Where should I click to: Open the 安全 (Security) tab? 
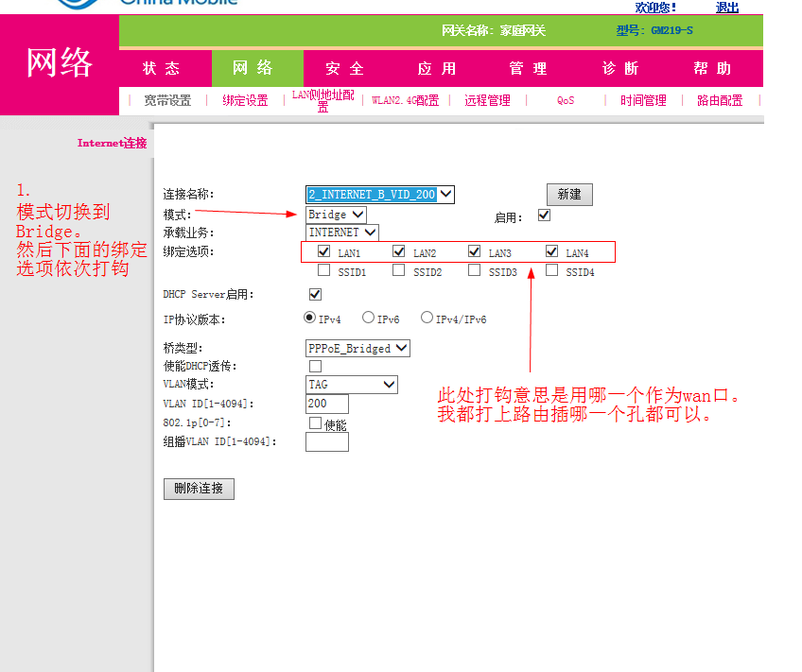point(345,68)
